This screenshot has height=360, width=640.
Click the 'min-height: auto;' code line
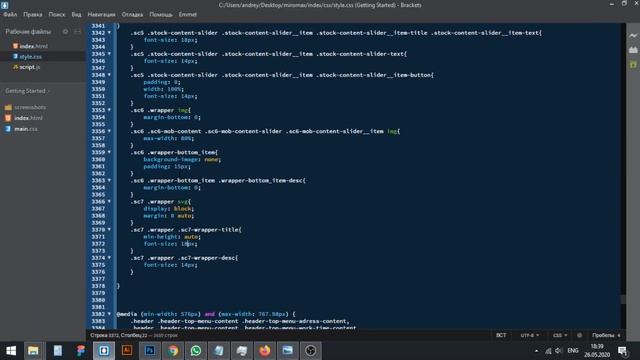tap(172, 237)
